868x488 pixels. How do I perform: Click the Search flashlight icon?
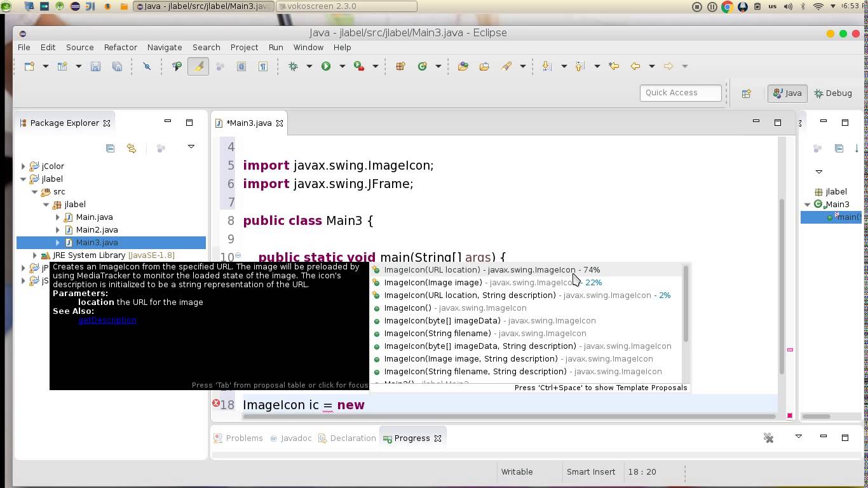[506, 66]
